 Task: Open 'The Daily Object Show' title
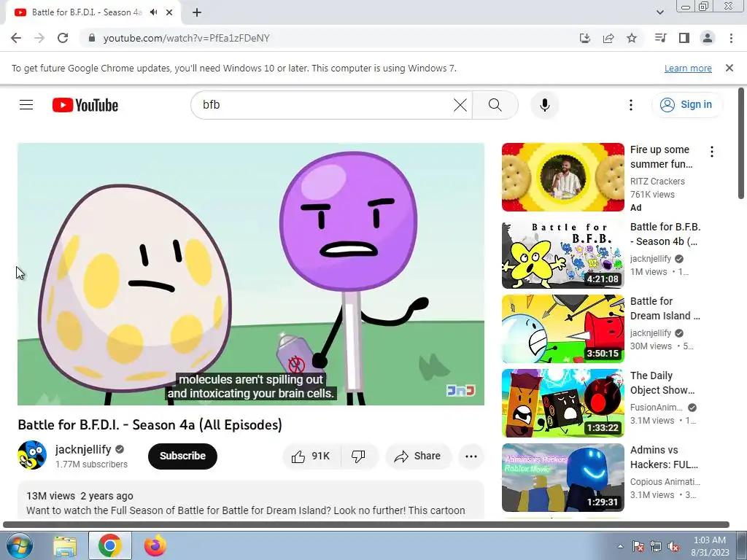tap(662, 382)
